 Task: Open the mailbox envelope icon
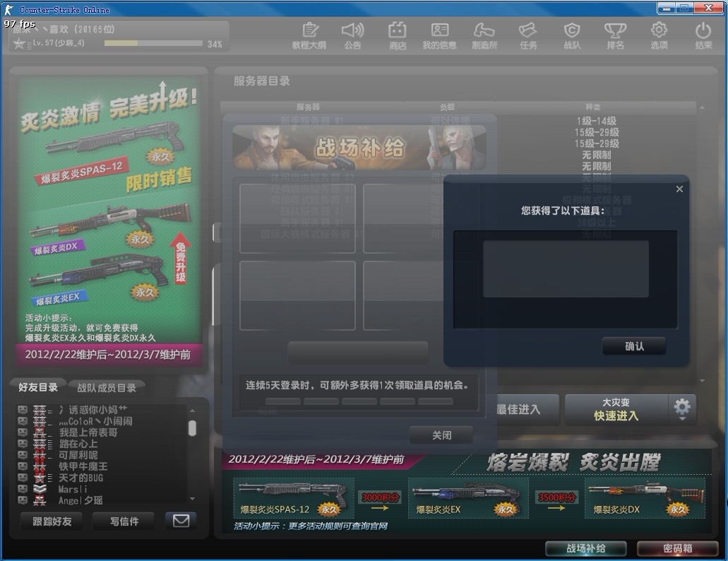(x=181, y=521)
